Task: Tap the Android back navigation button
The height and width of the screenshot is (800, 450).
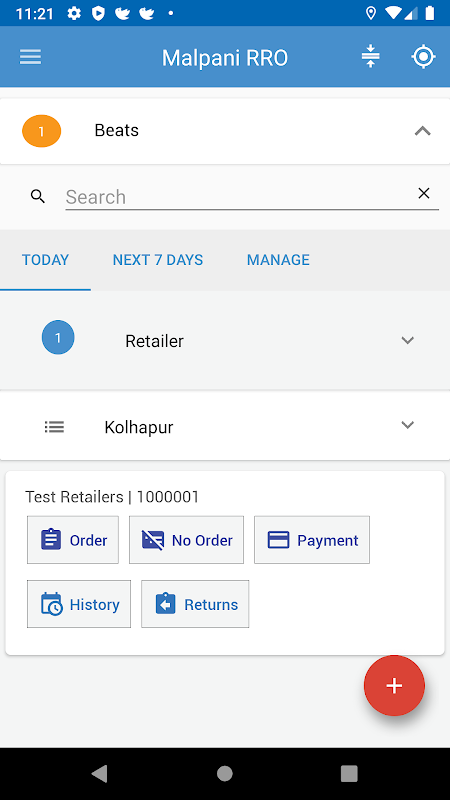Action: point(99,774)
